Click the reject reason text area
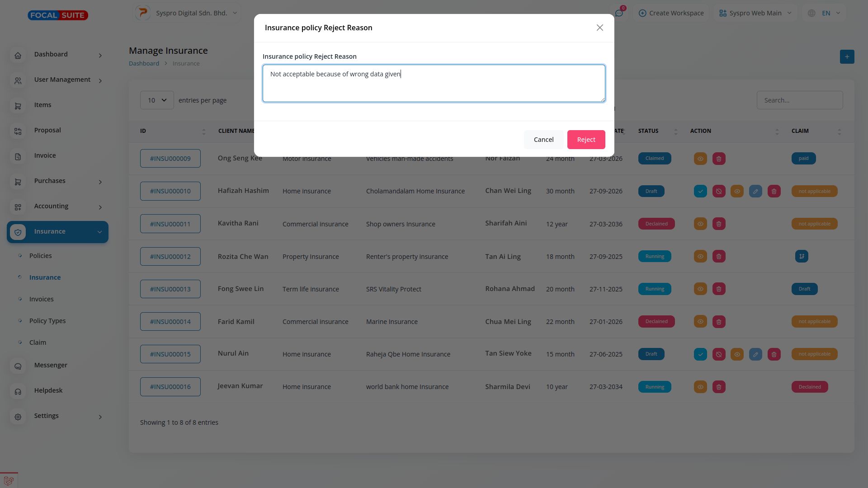Image resolution: width=868 pixels, height=488 pixels. 434,84
